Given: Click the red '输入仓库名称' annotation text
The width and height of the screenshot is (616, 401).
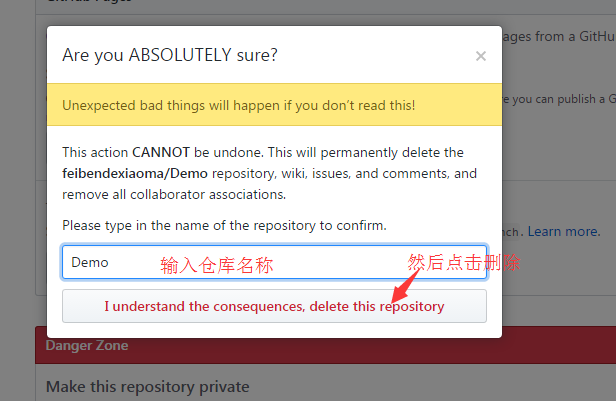Looking at the screenshot, I should point(216,265).
